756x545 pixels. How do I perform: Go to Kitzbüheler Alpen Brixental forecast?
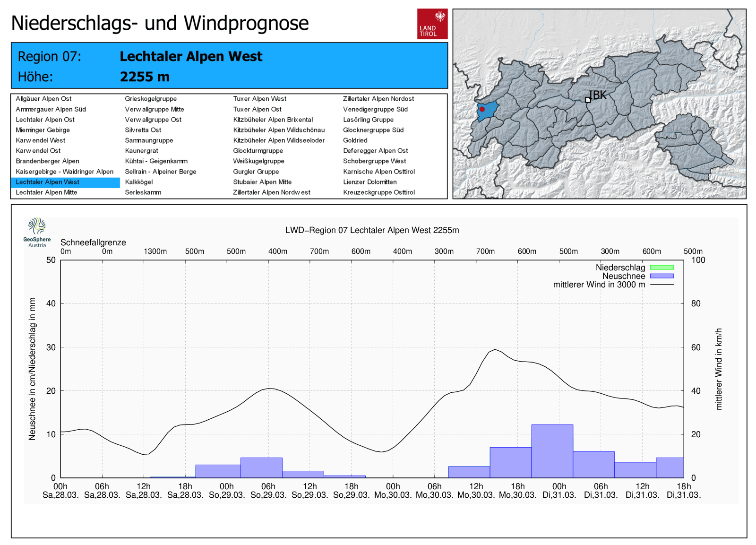273,120
